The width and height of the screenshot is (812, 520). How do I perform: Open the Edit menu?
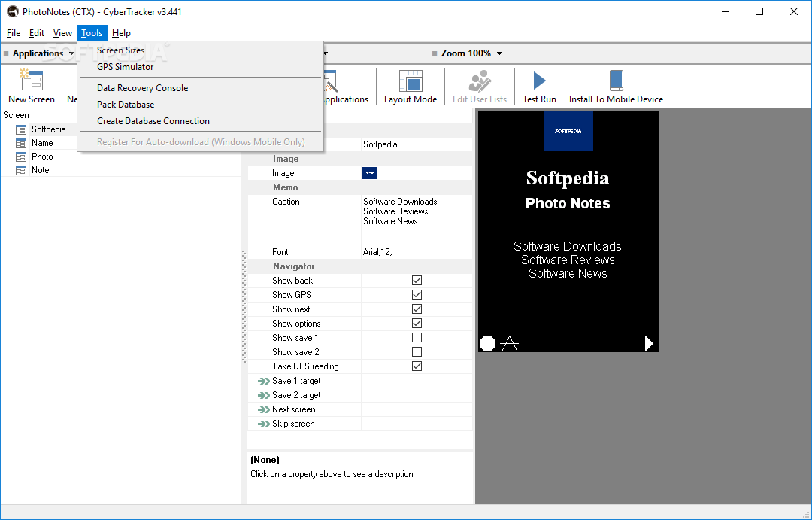tap(37, 33)
